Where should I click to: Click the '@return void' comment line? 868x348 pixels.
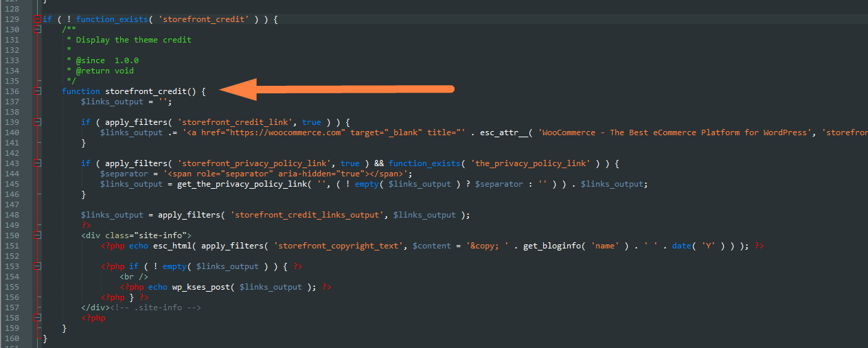pos(105,71)
